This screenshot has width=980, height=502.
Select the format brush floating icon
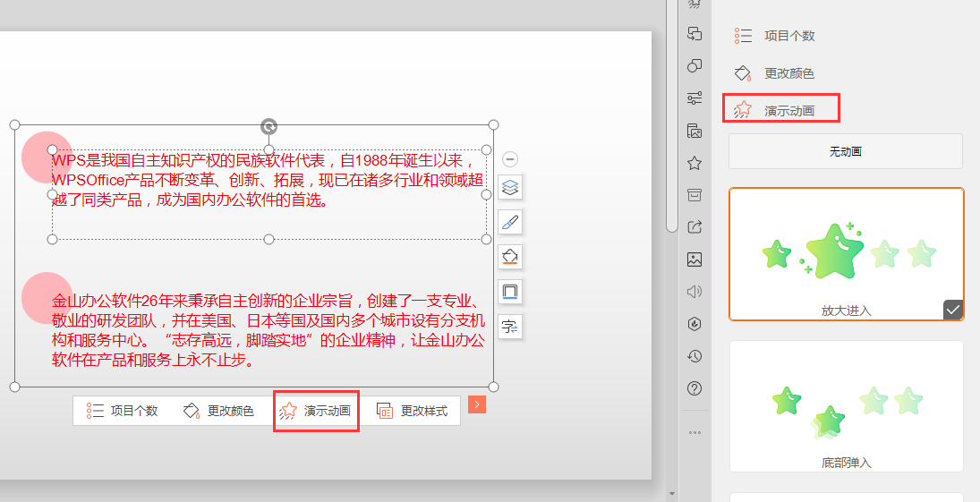pyautogui.click(x=510, y=222)
